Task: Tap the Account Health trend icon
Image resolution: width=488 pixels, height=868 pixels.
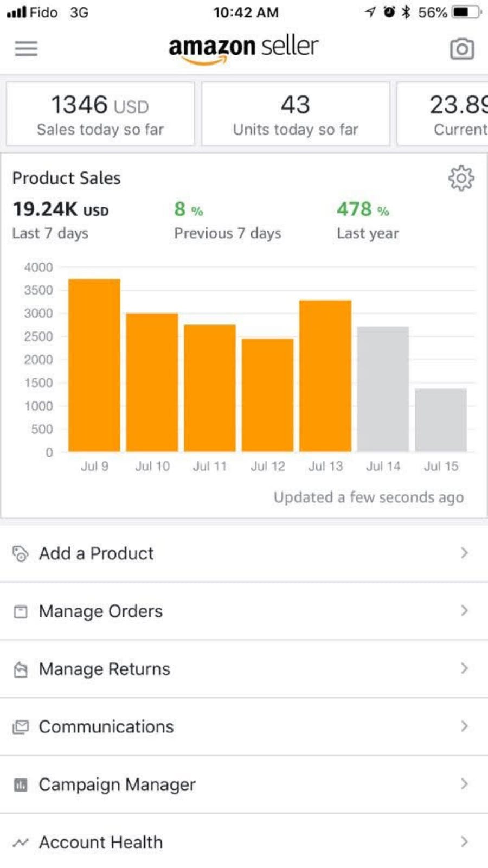Action: point(20,843)
